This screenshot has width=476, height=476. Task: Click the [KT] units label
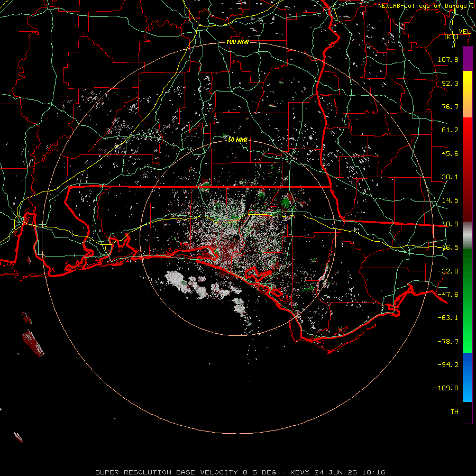coord(452,37)
